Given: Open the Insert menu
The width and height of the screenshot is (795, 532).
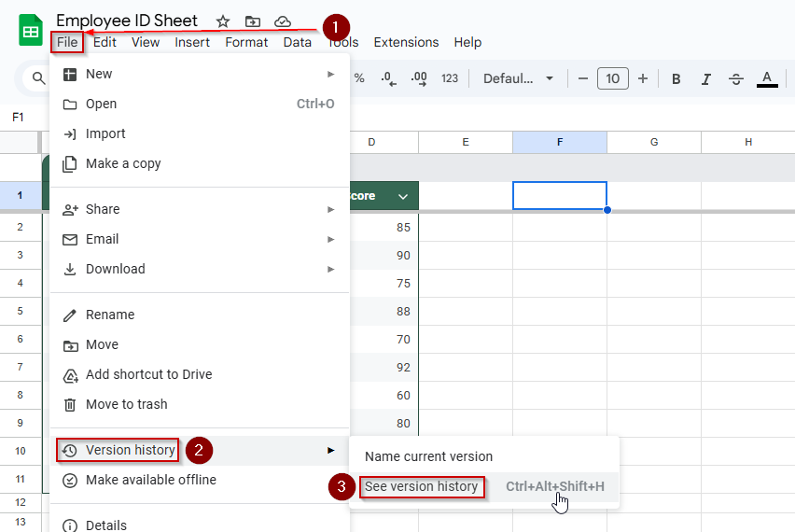Looking at the screenshot, I should click(192, 42).
